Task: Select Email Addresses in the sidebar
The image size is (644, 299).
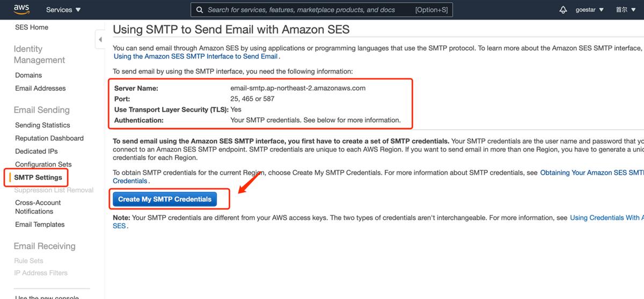Action: pyautogui.click(x=40, y=88)
